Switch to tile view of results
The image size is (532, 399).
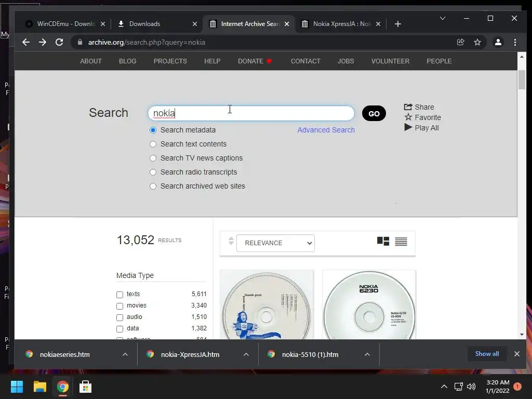click(x=383, y=241)
